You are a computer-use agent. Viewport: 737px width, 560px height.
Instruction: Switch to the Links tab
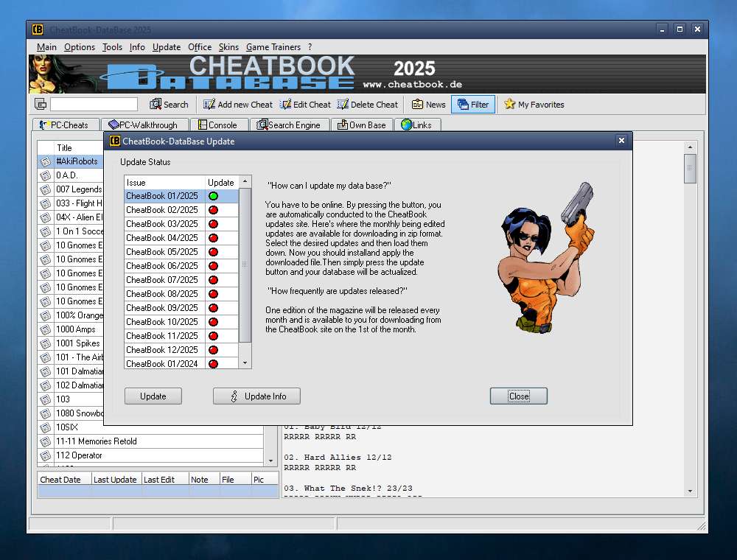[417, 125]
